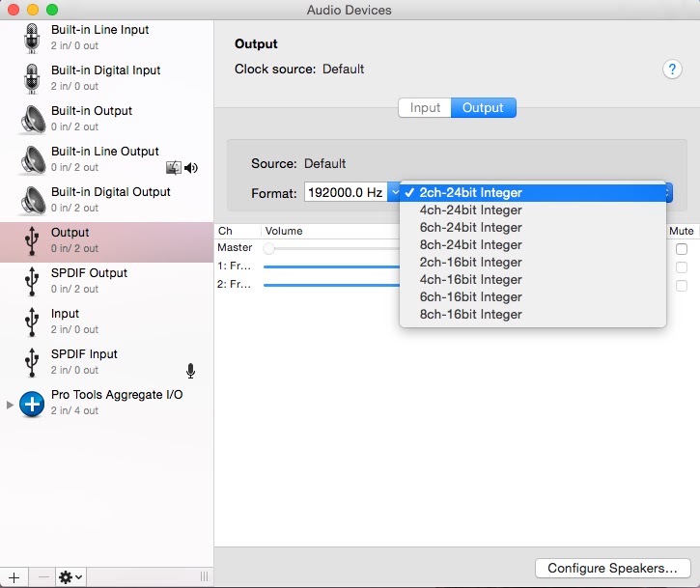The height and width of the screenshot is (588, 700).
Task: Click the SPDIF Input USB icon
Action: (32, 363)
